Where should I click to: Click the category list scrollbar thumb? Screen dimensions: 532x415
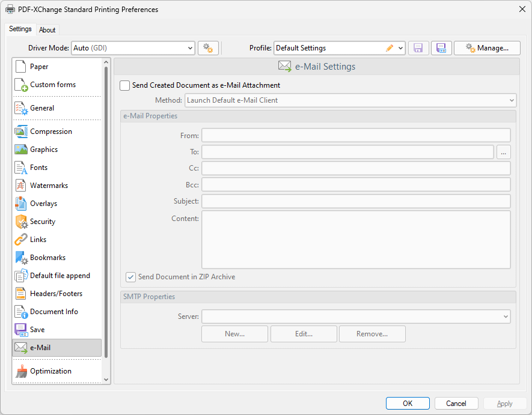[x=106, y=212]
